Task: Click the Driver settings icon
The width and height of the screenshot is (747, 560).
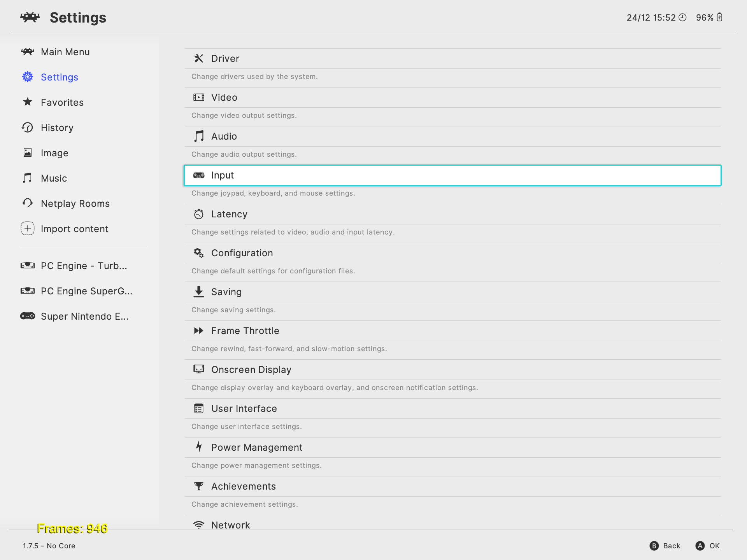Action: [199, 58]
